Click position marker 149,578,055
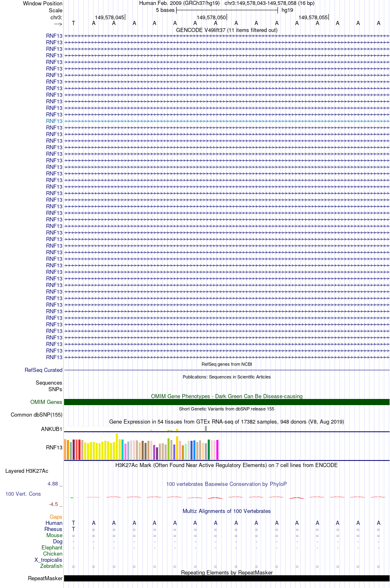 tap(313, 17)
